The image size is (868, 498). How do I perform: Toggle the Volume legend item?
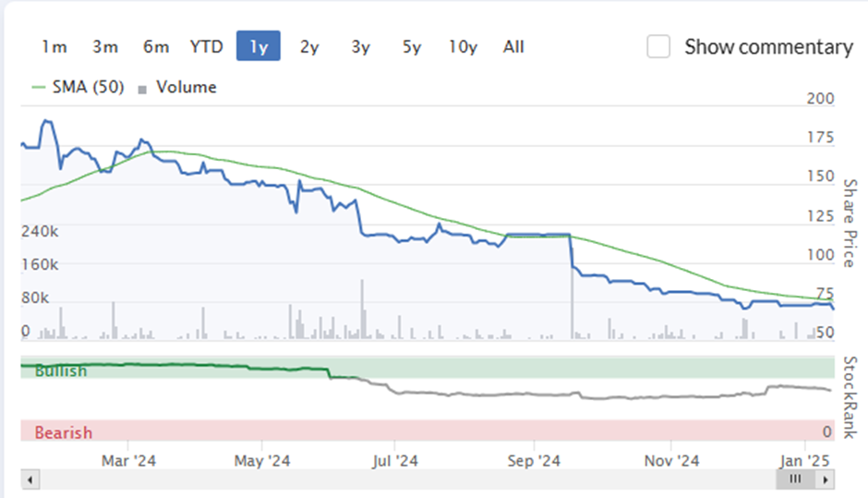coord(177,87)
